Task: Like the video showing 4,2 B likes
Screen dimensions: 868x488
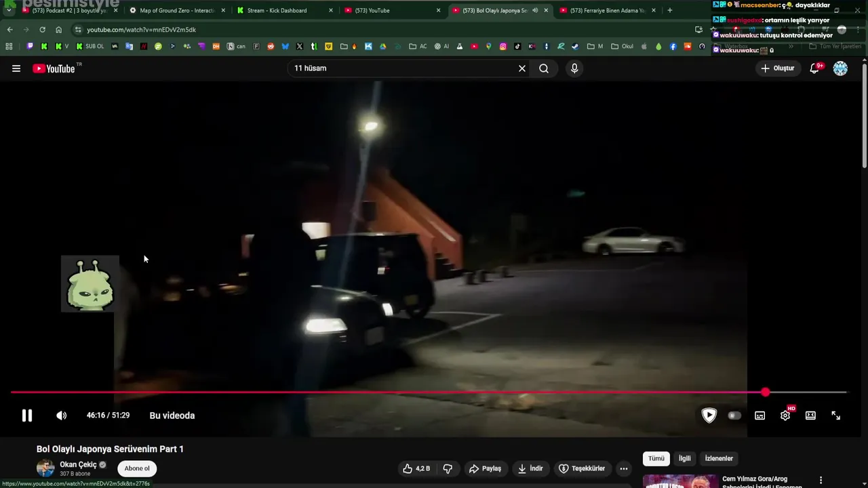Action: 416,468
